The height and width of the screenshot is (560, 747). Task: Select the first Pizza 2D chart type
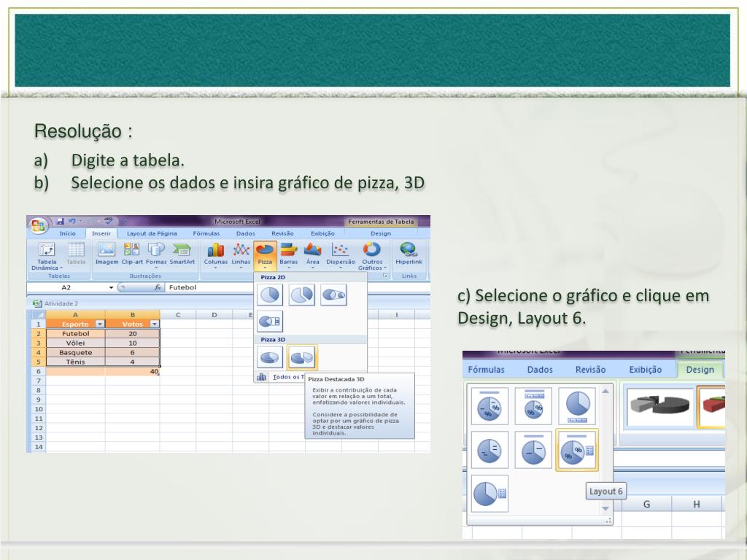tap(270, 295)
